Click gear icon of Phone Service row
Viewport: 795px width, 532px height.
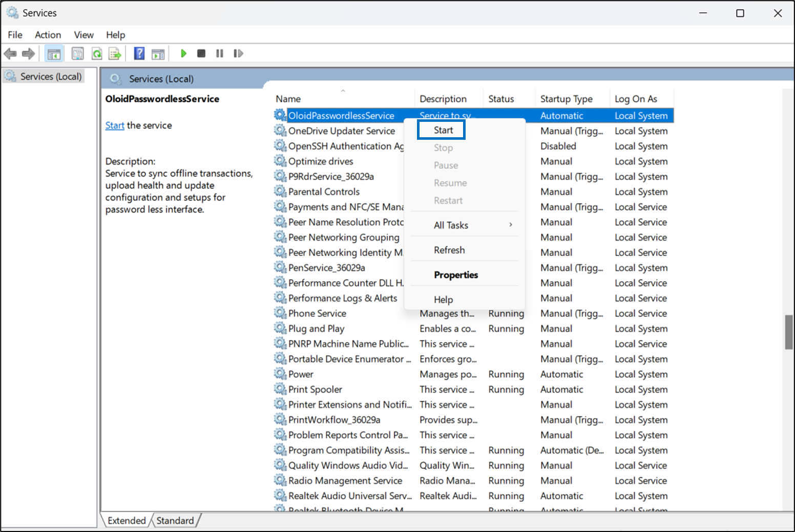pos(280,313)
